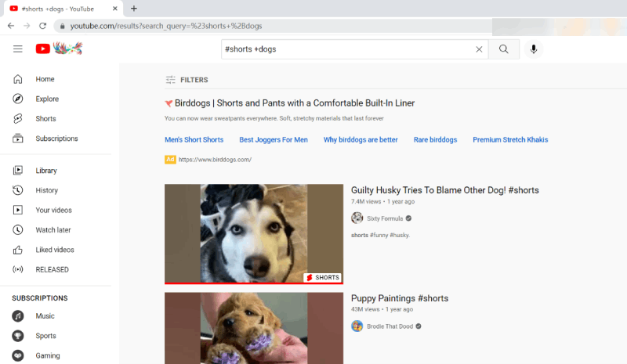Open Puppy Paintings #shorts title
Screen dimensions: 627x364
pyautogui.click(x=400, y=298)
